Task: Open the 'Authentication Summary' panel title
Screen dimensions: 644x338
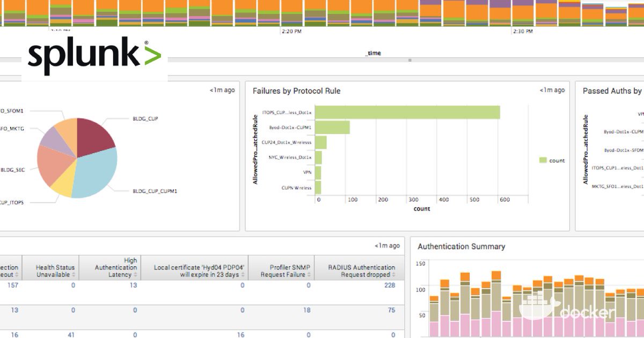Action: click(460, 247)
